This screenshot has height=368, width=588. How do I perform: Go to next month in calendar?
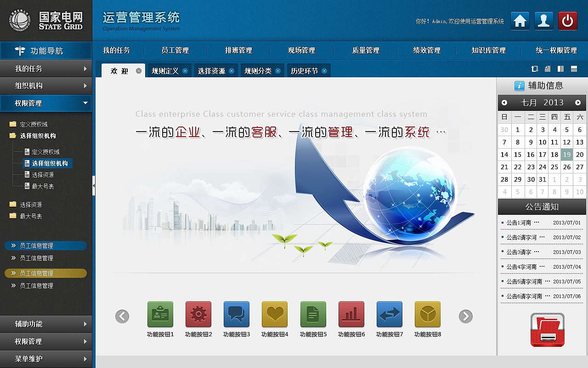578,103
